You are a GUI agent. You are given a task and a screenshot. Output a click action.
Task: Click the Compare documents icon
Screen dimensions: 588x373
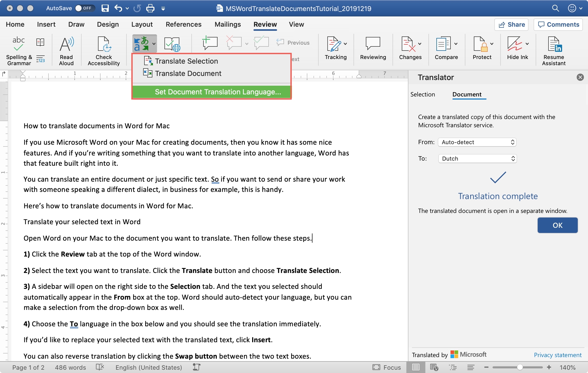pyautogui.click(x=443, y=44)
